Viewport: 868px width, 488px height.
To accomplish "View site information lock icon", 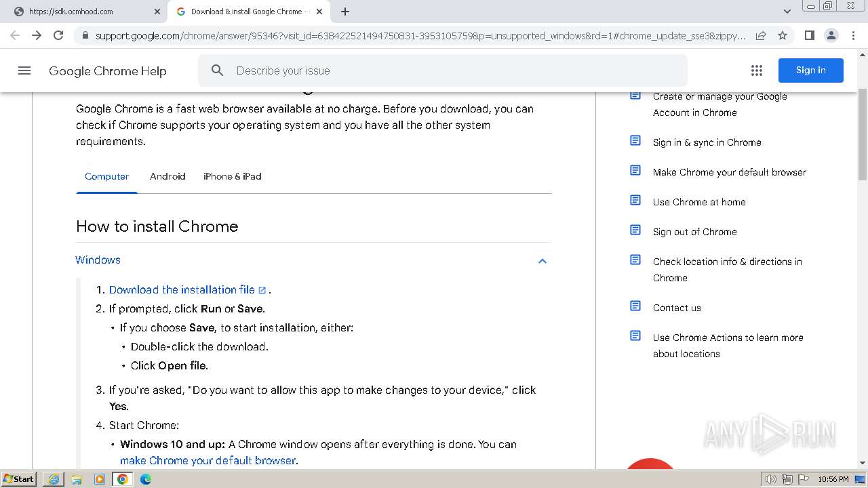I will coord(85,35).
